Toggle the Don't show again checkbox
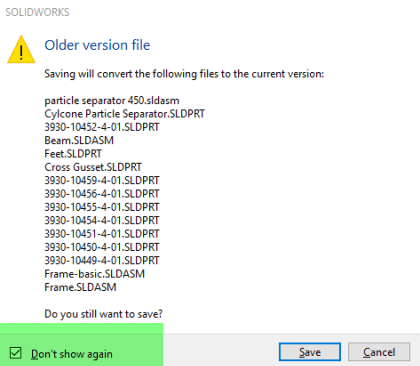Viewport: 420px width, 366px height. coord(16,353)
